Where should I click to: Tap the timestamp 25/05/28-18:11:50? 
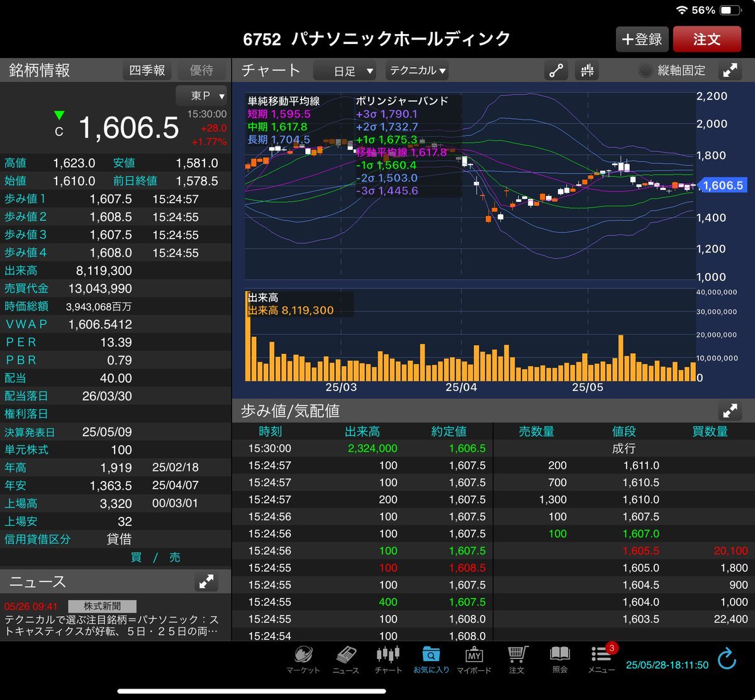(667, 665)
